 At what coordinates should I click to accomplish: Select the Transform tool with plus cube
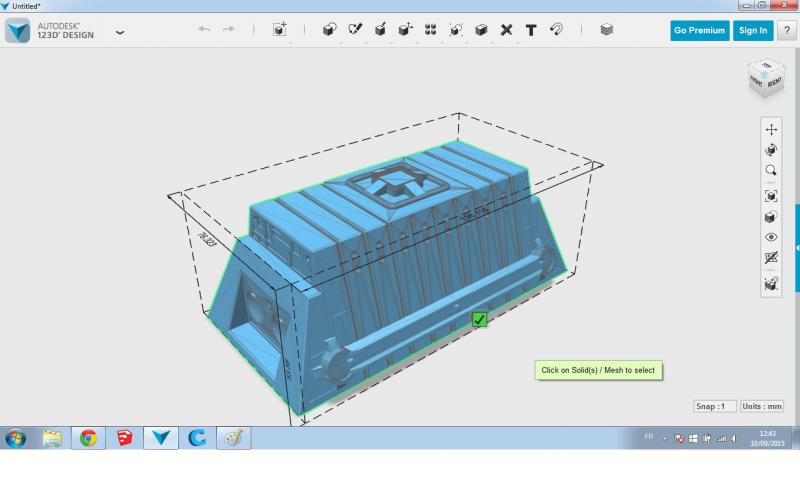(x=280, y=29)
